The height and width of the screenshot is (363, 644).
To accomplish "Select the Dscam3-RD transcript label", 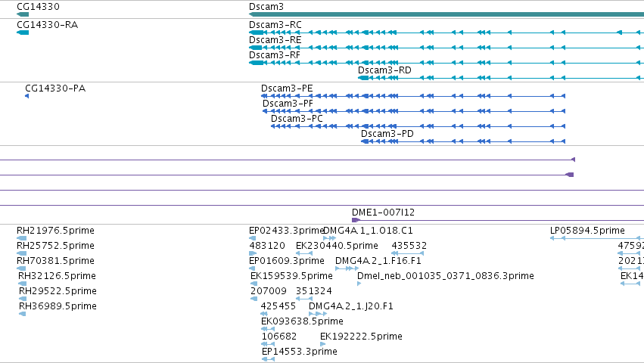I will click(x=384, y=70).
